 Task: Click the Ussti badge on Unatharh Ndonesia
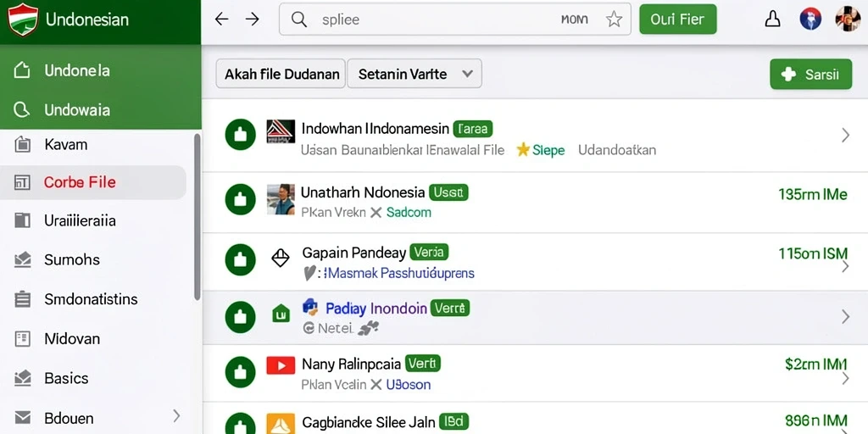448,192
